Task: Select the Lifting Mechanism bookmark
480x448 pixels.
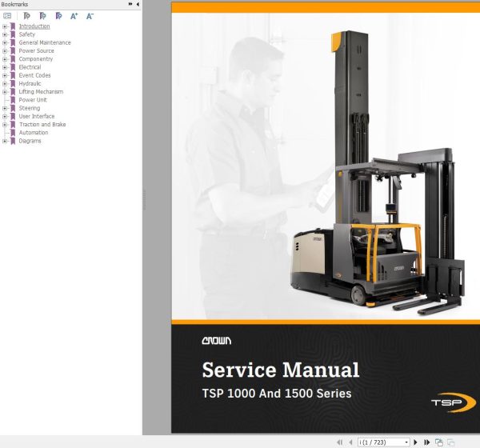Action: tap(41, 91)
